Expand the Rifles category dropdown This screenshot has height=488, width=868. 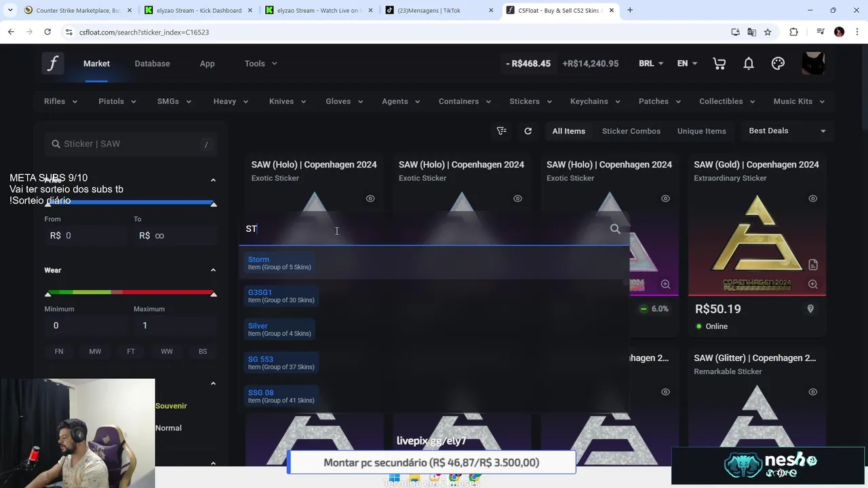[61, 101]
